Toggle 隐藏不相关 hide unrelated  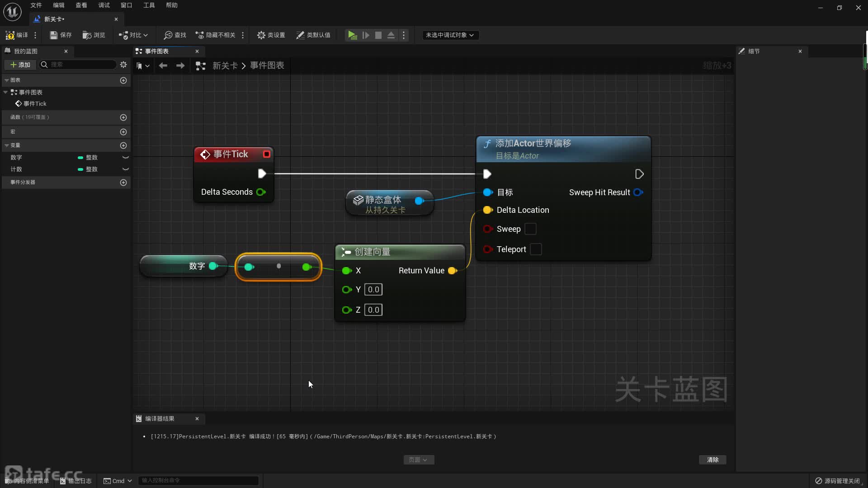coord(215,35)
